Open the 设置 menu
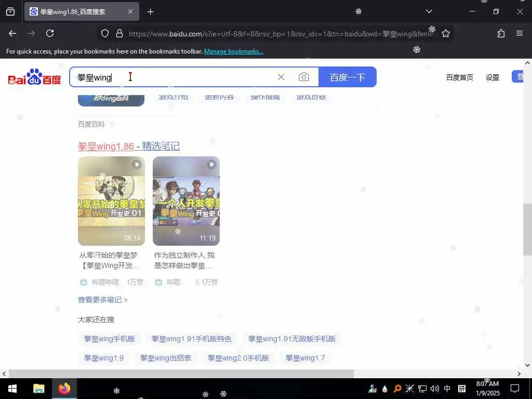This screenshot has width=532, height=399. pyautogui.click(x=493, y=77)
